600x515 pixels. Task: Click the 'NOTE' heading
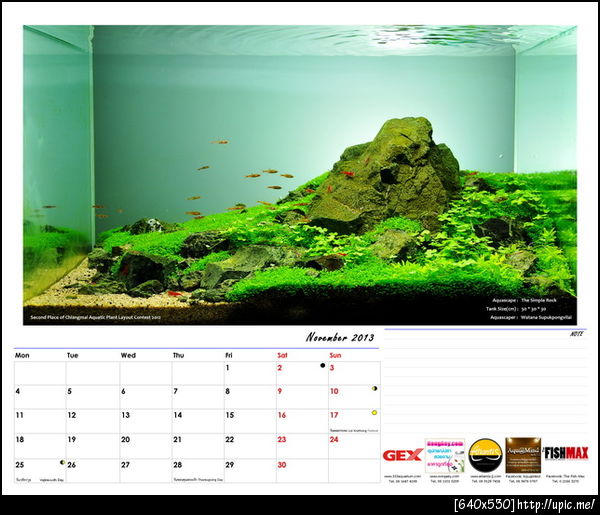576,334
